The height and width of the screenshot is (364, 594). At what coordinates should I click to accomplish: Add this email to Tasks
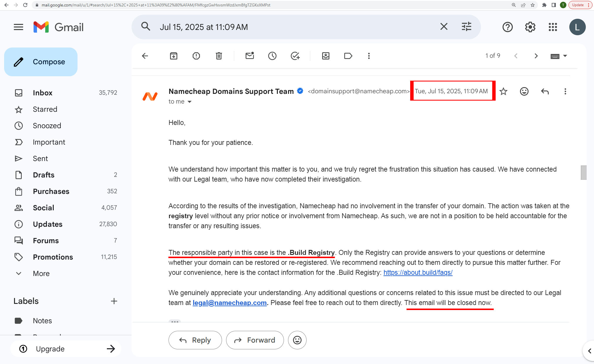point(295,56)
